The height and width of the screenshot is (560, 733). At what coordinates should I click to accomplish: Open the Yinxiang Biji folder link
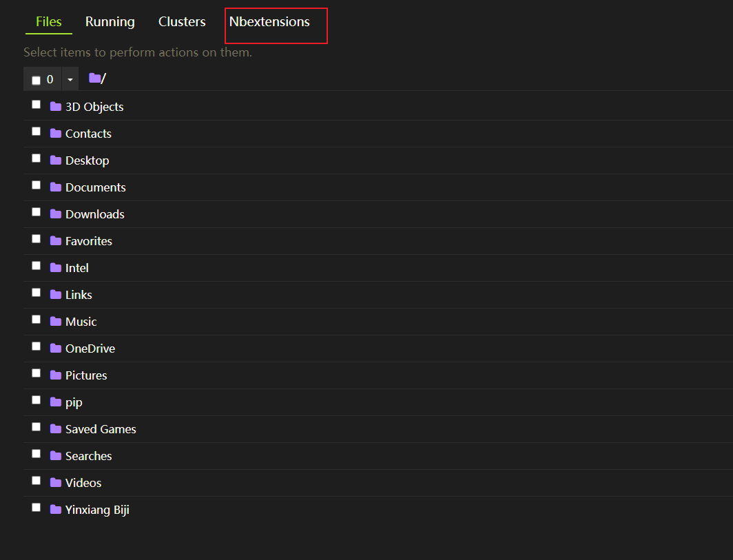(97, 510)
